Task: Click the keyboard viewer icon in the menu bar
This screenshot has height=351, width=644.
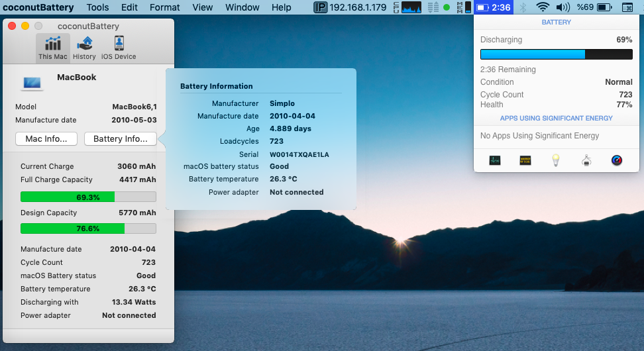Action: [x=627, y=7]
